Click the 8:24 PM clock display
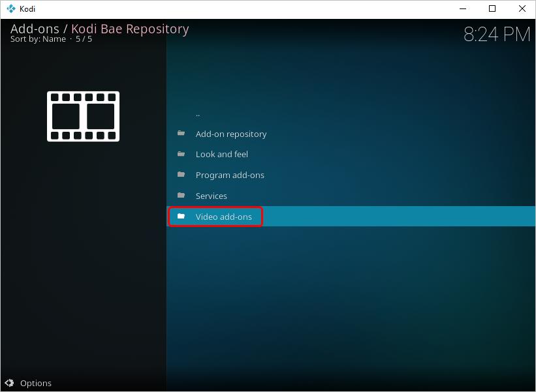 pos(497,34)
